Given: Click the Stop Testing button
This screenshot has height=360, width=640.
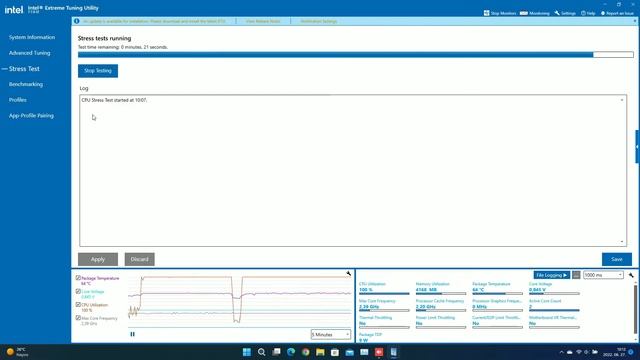Looking at the screenshot, I should point(98,71).
